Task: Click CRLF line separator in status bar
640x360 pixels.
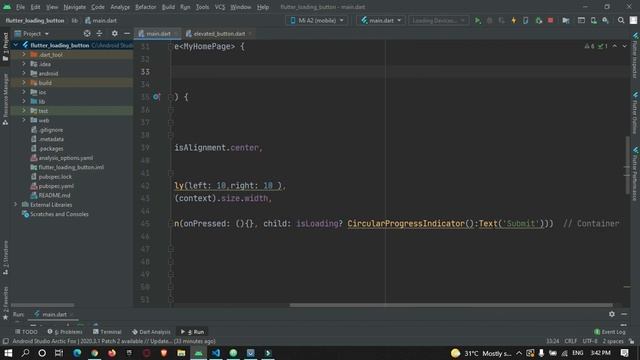Action: (x=571, y=341)
